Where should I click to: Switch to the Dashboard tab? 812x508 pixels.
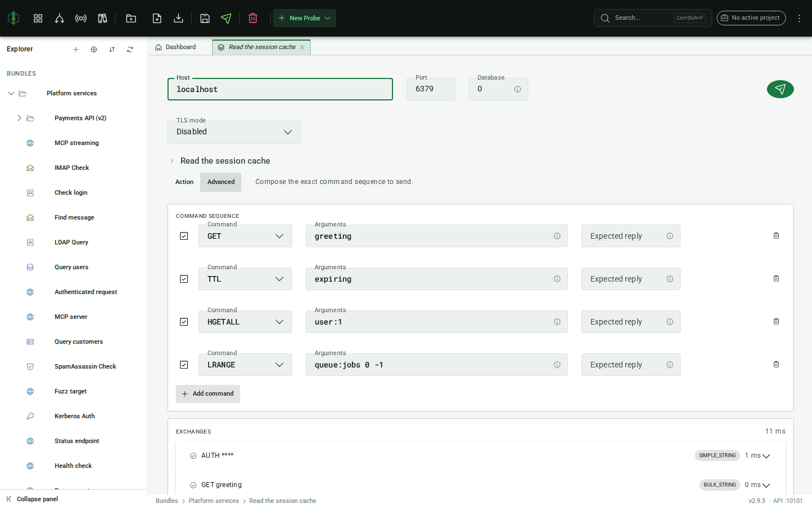[x=175, y=47]
